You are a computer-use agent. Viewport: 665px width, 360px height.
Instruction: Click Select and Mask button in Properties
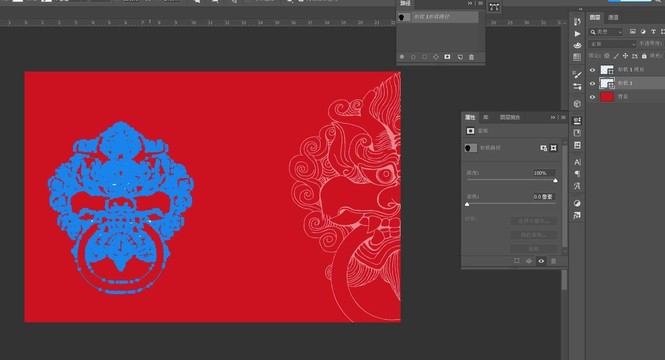pos(534,221)
